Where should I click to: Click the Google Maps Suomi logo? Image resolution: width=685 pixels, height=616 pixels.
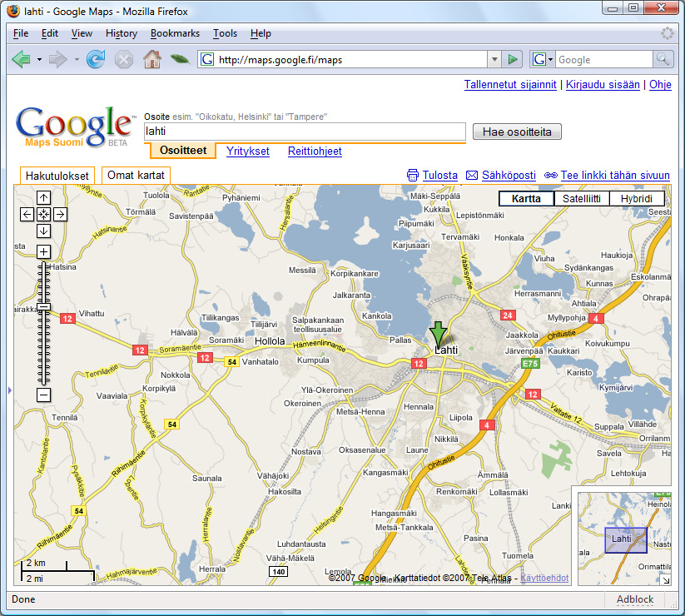(x=74, y=127)
